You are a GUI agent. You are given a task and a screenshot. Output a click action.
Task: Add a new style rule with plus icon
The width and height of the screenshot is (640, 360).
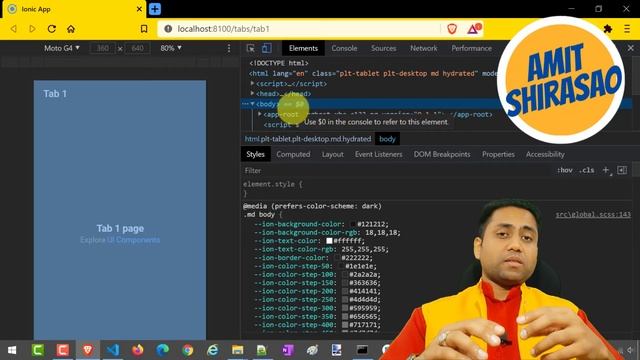(x=606, y=170)
